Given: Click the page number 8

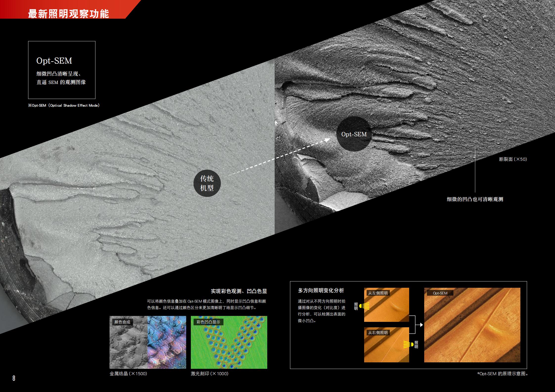Looking at the screenshot, I should (14, 378).
